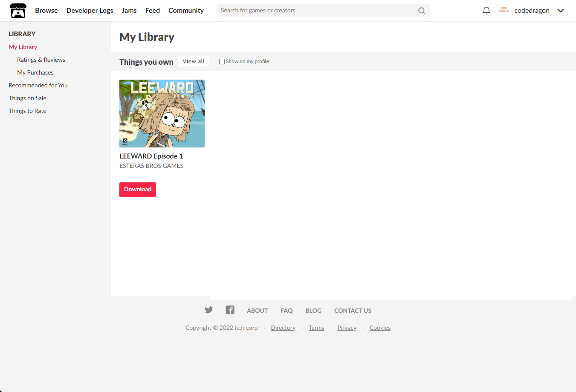Go to Developer Logs
This screenshot has width=576, height=392.
[90, 10]
